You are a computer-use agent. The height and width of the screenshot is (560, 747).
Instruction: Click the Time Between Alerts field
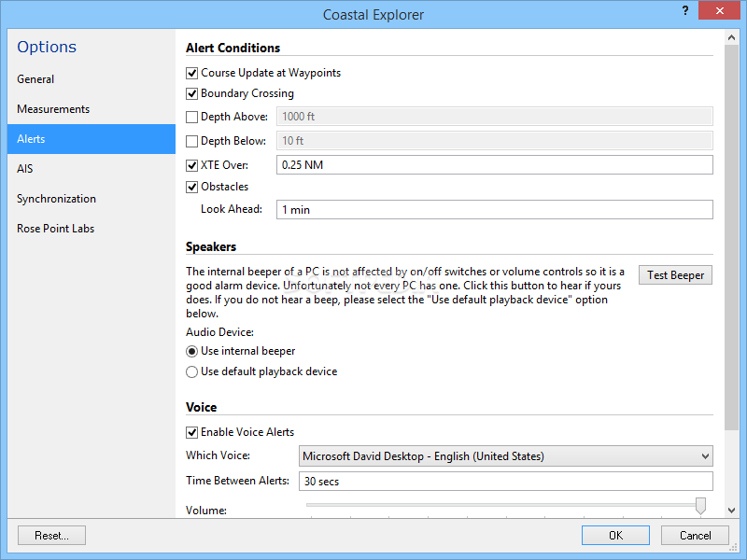click(x=506, y=481)
